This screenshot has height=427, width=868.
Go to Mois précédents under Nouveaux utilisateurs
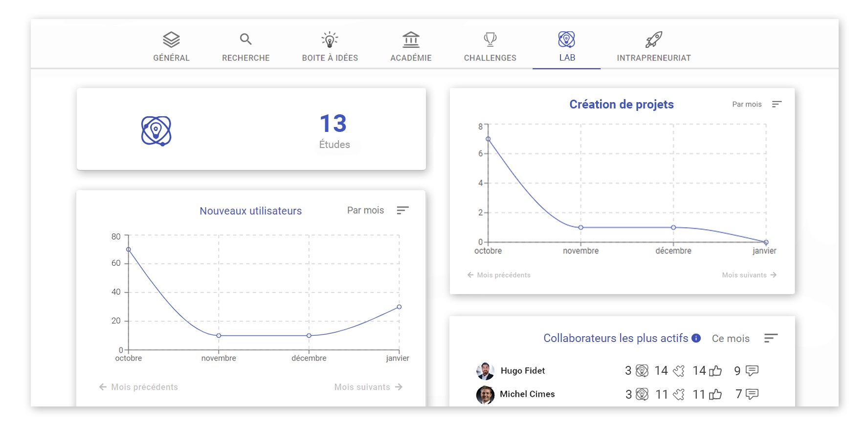pos(138,387)
